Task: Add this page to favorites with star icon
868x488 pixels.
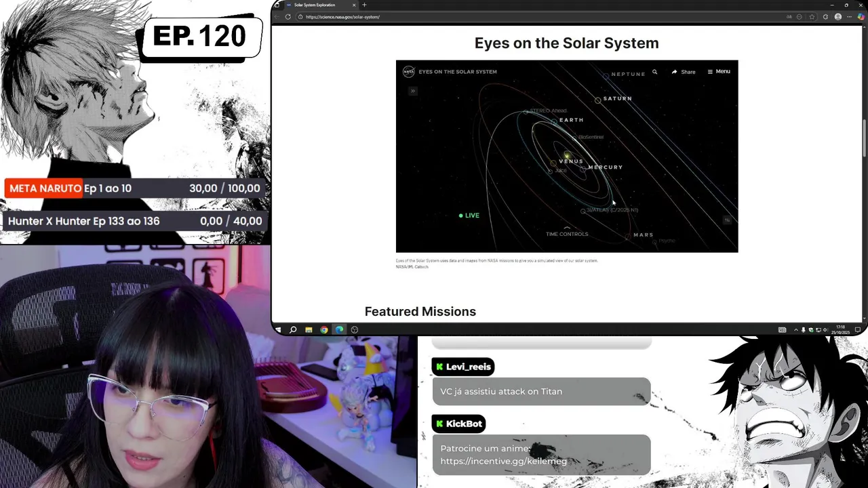Action: (812, 17)
